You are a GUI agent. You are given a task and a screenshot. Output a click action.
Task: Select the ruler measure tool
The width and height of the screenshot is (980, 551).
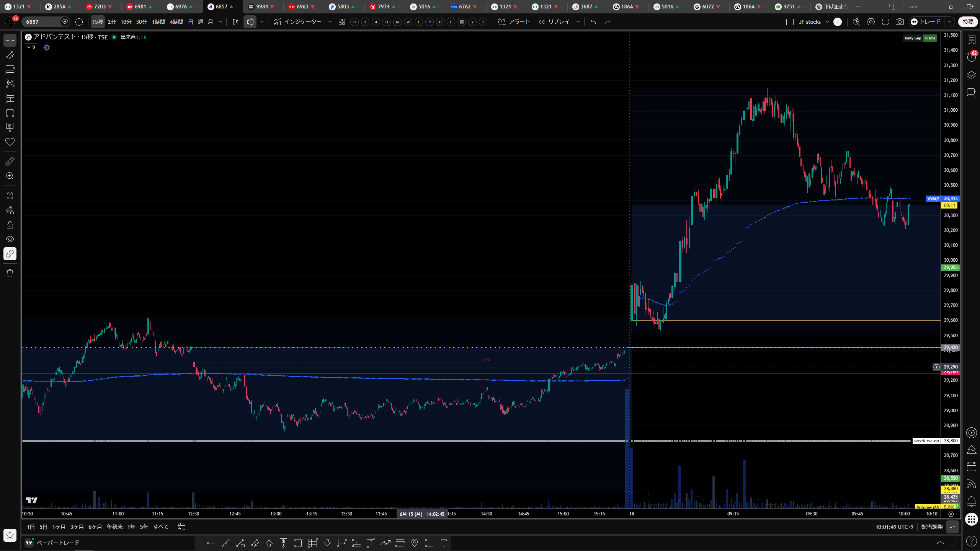click(10, 161)
